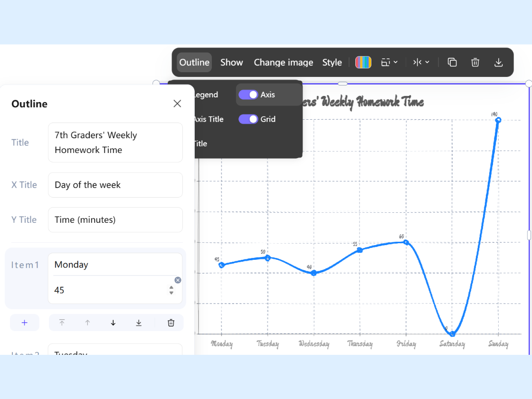
Task: Download the chart image
Action: pyautogui.click(x=498, y=62)
